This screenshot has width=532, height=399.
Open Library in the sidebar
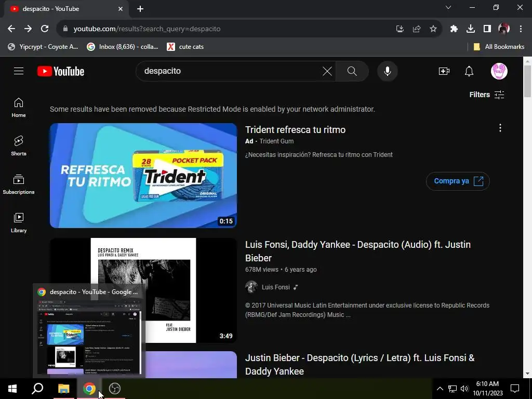pyautogui.click(x=19, y=222)
